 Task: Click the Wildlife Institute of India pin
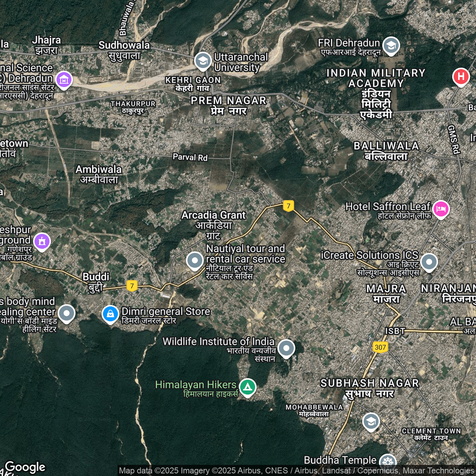click(x=286, y=348)
